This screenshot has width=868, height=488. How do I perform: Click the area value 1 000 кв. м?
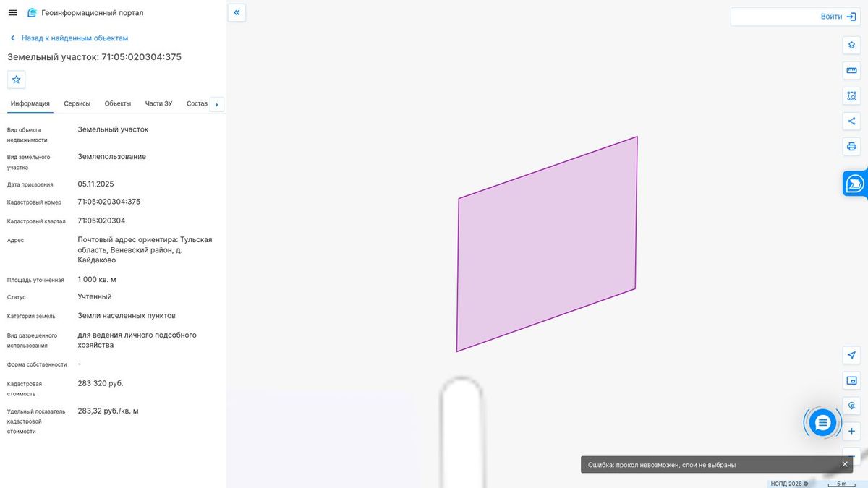tap(97, 279)
